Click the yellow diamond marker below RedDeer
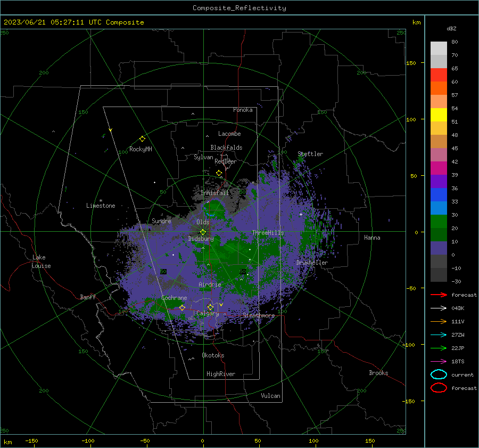Screen dimensions: 479x448 click(219, 173)
